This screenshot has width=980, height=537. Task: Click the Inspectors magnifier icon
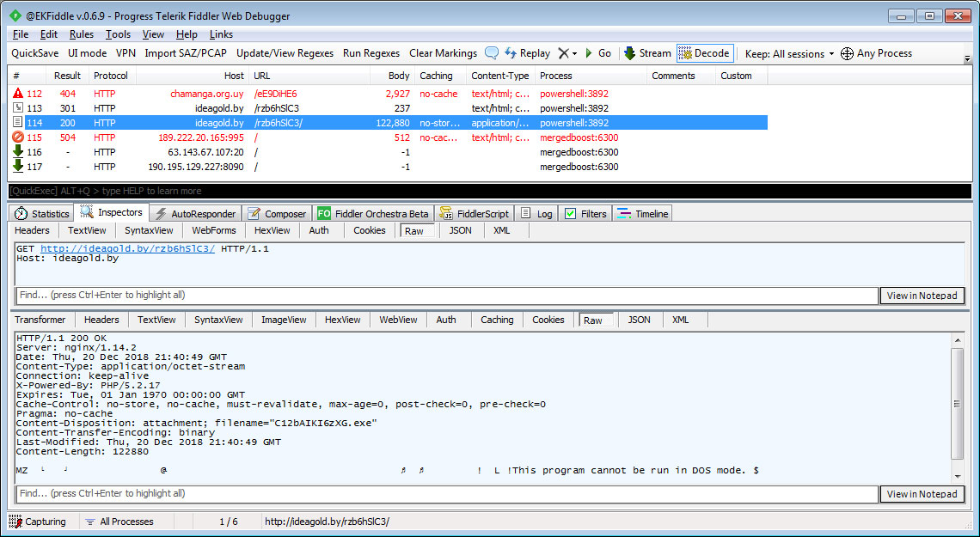click(87, 212)
